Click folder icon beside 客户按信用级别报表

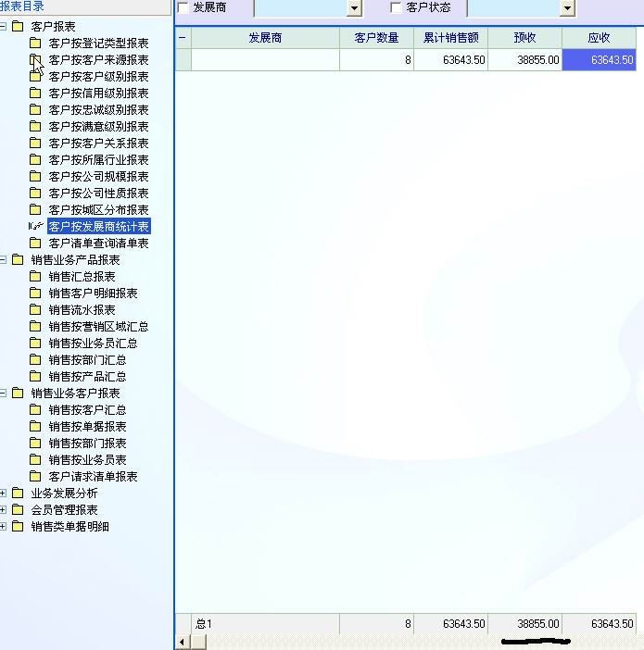click(35, 94)
